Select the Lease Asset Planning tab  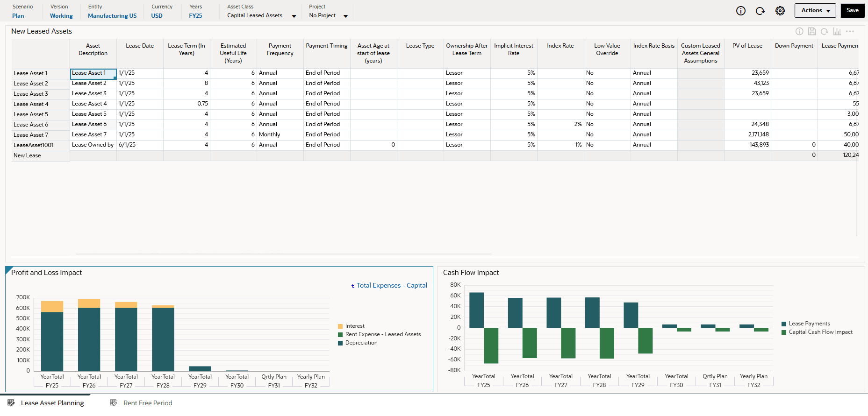(x=52, y=403)
